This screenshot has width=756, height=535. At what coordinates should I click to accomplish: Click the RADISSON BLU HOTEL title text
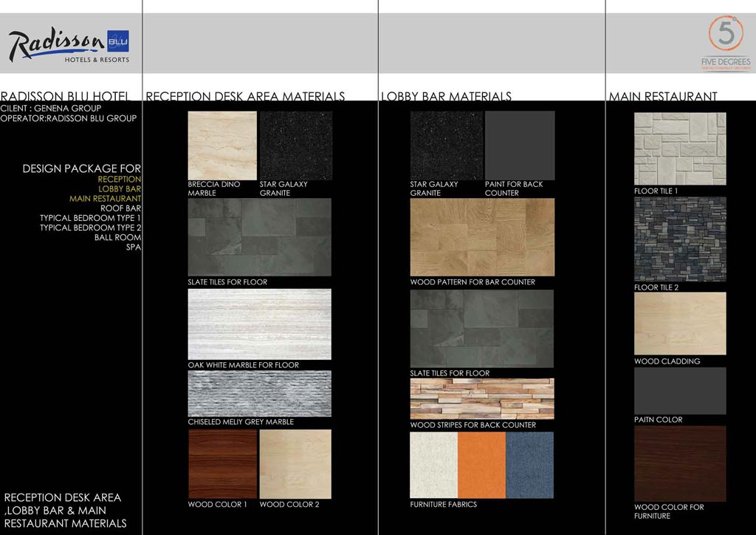click(65, 97)
